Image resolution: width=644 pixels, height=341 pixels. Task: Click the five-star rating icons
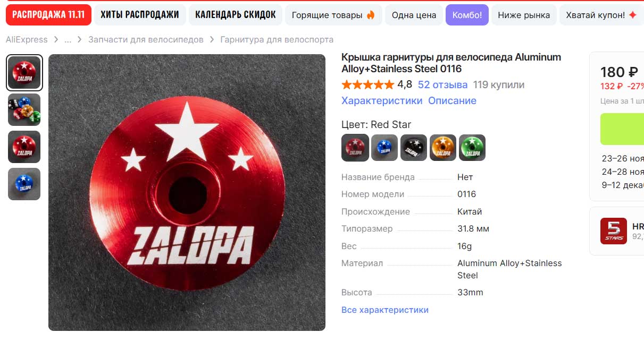pyautogui.click(x=368, y=85)
